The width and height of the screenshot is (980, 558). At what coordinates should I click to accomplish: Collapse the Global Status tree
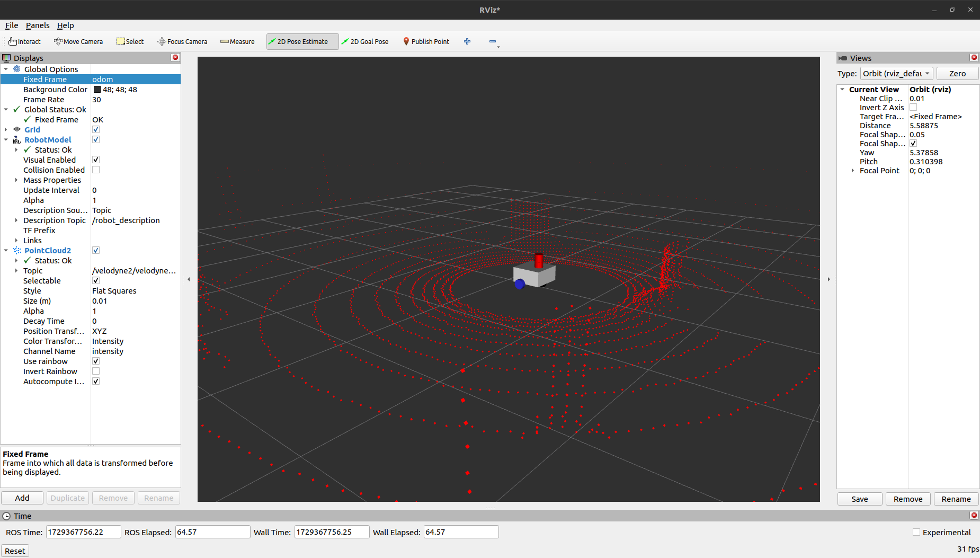(x=6, y=109)
